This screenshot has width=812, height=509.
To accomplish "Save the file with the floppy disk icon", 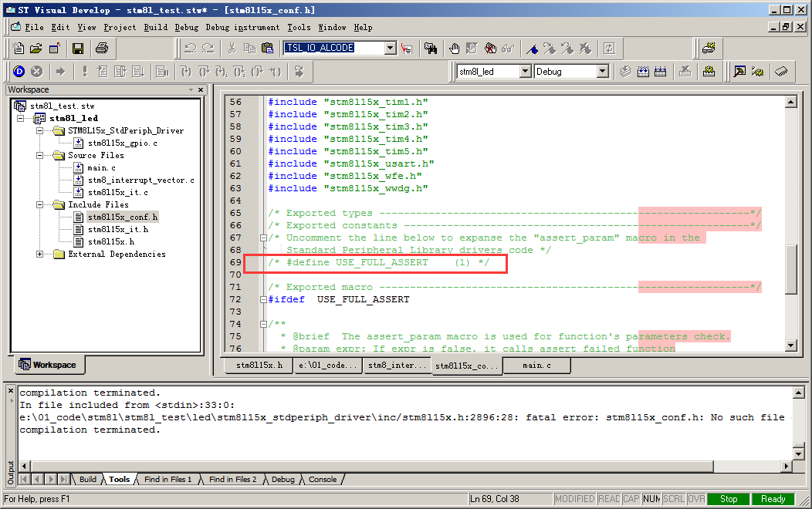I will click(78, 49).
